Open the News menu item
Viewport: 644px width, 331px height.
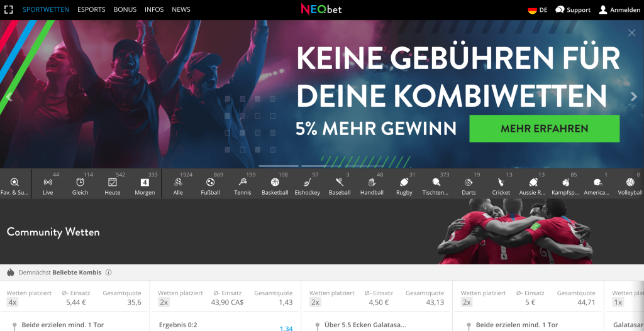coord(181,9)
